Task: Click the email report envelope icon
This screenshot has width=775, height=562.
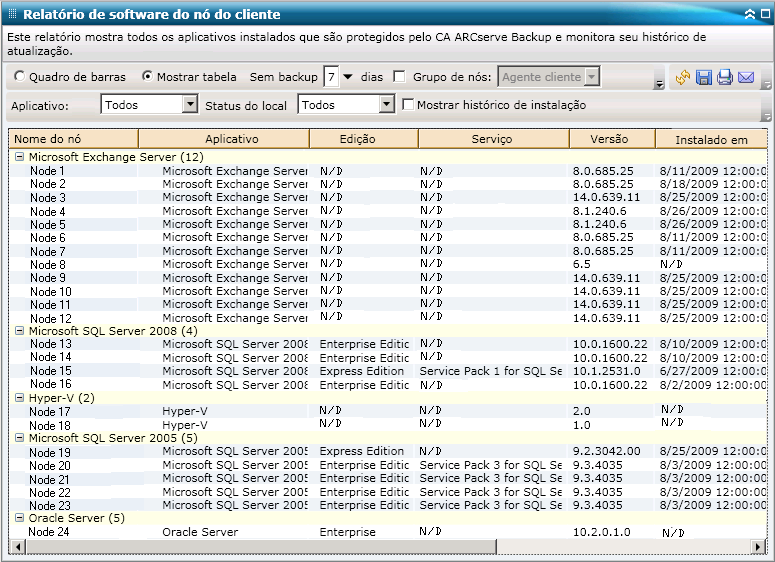Action: (x=746, y=78)
